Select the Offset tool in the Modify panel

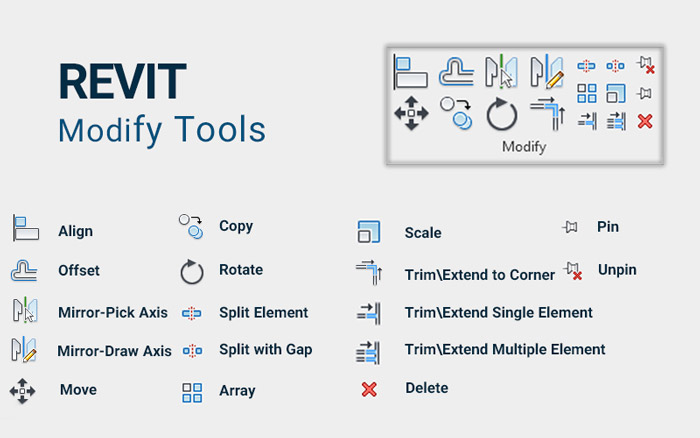tap(456, 71)
